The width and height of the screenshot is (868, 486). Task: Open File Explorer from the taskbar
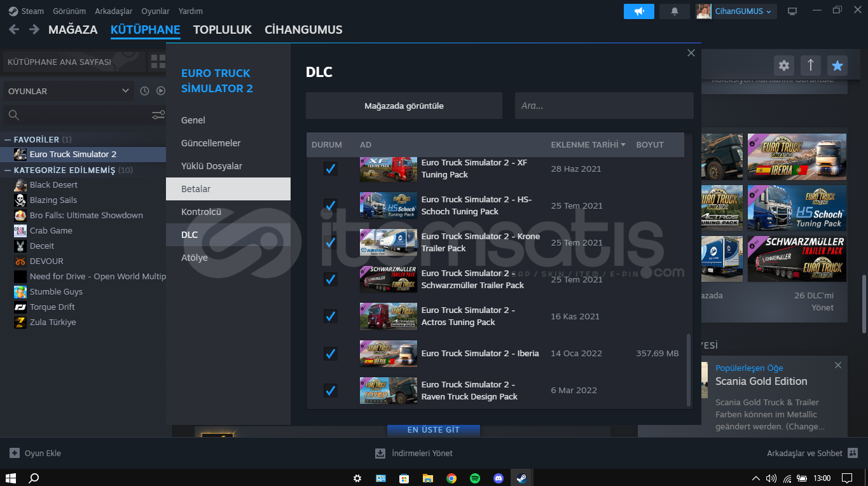[428, 478]
